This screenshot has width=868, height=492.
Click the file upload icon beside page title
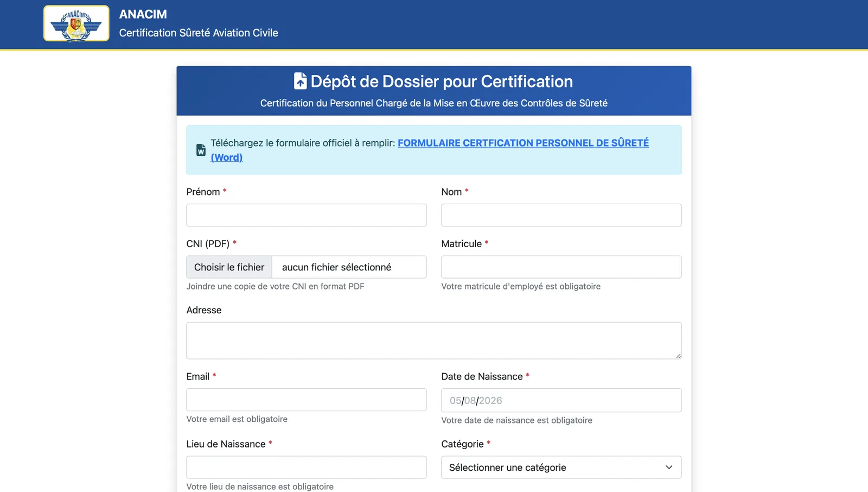301,81
